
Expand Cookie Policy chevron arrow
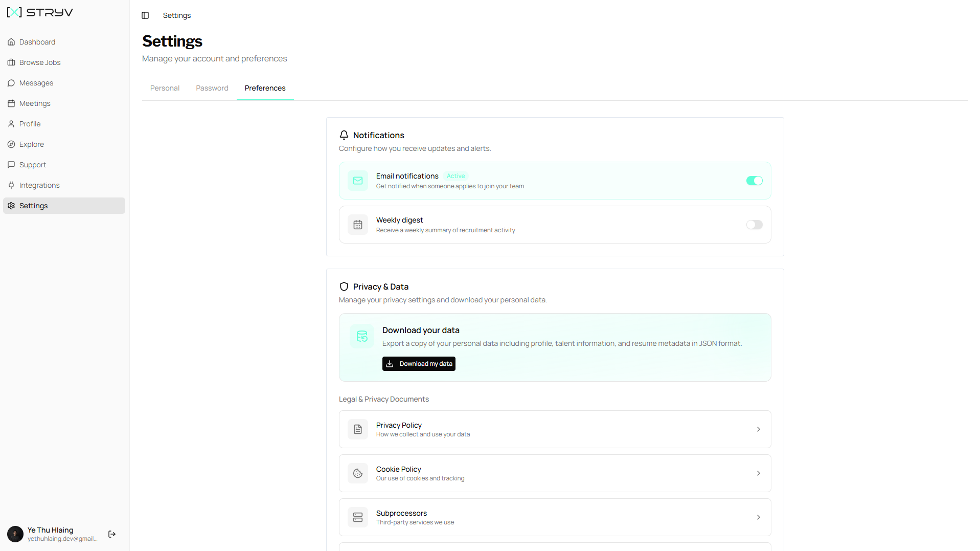tap(758, 473)
